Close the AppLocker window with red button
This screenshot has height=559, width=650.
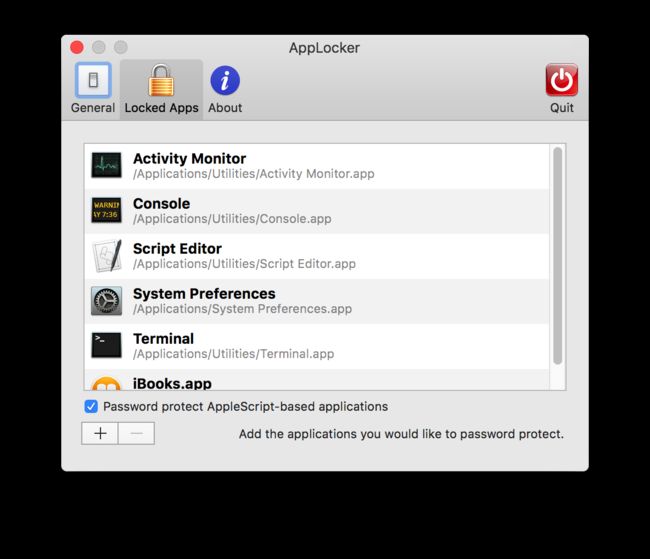tap(77, 47)
